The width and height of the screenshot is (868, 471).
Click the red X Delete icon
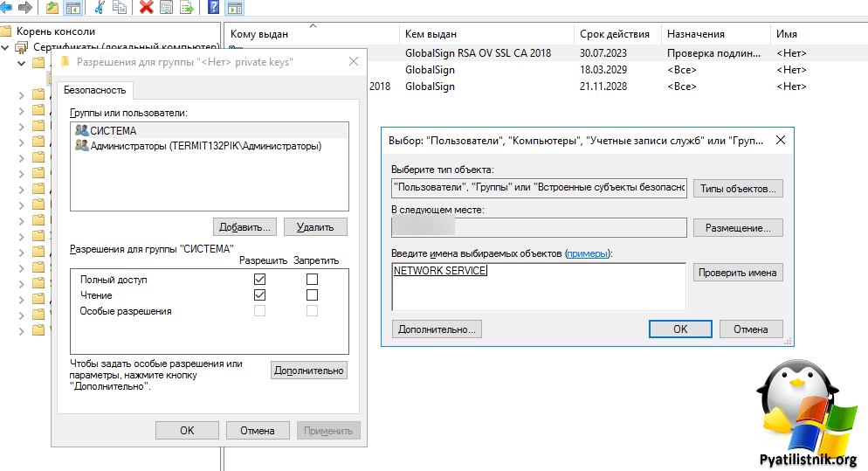[x=146, y=8]
